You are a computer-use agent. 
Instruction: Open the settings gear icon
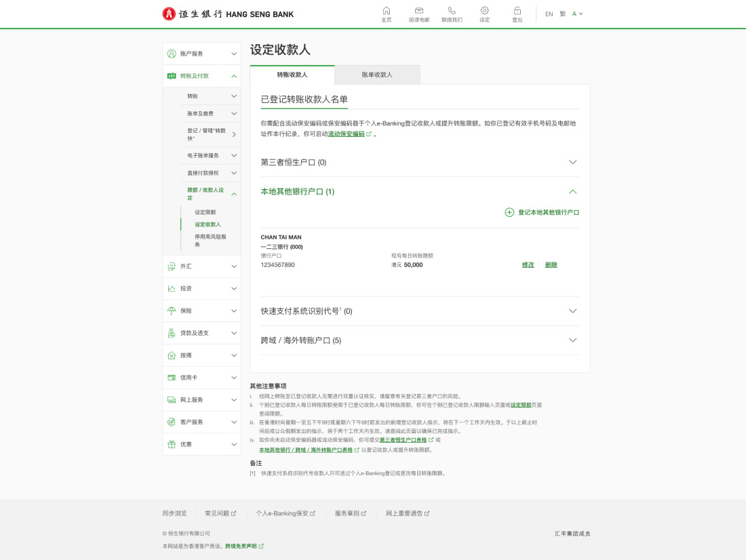coord(484,12)
